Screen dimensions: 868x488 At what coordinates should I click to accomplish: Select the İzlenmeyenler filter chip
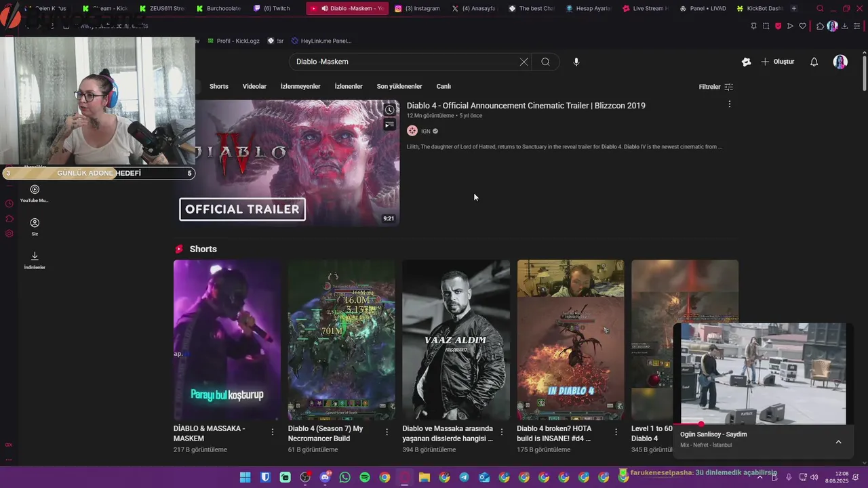(300, 86)
